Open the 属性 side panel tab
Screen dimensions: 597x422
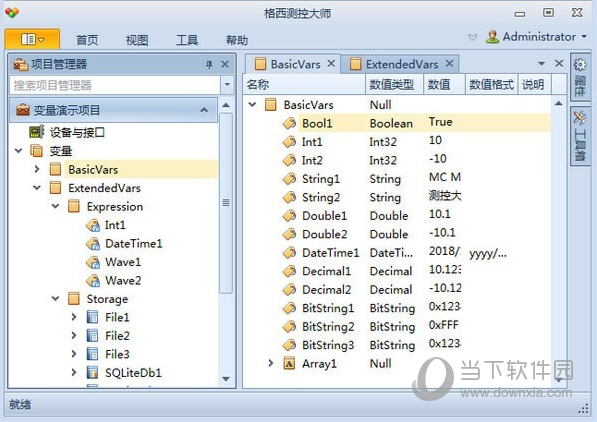pos(580,77)
